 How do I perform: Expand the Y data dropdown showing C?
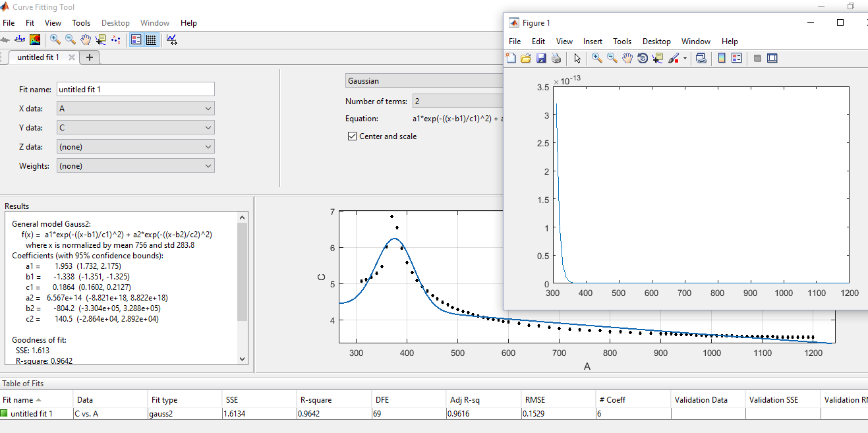(x=136, y=128)
